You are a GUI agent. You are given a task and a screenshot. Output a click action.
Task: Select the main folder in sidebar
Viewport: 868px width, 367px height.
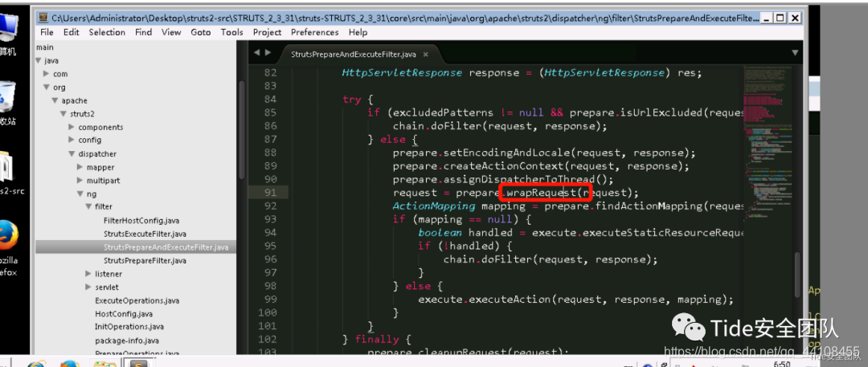(45, 47)
